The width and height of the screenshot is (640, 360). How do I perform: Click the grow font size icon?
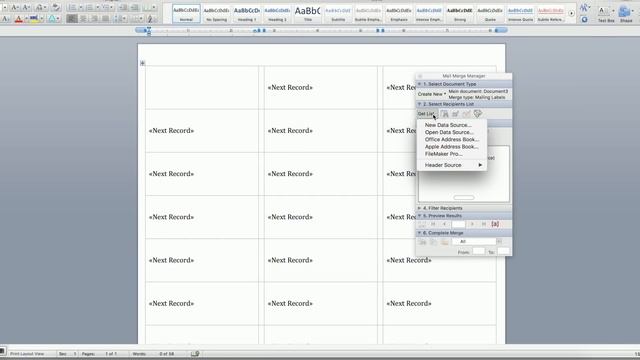click(x=14, y=7)
